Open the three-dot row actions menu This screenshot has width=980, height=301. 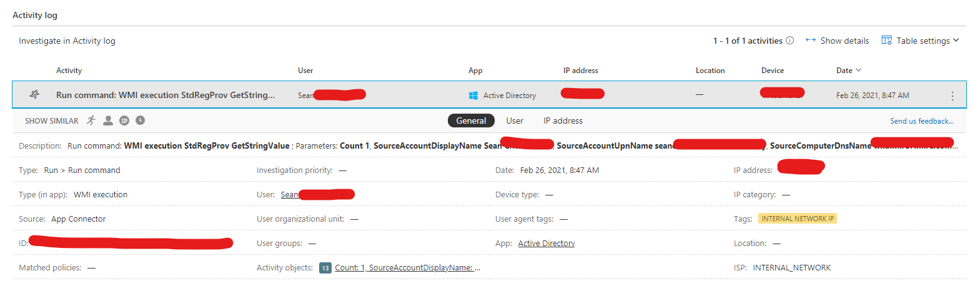tap(952, 96)
